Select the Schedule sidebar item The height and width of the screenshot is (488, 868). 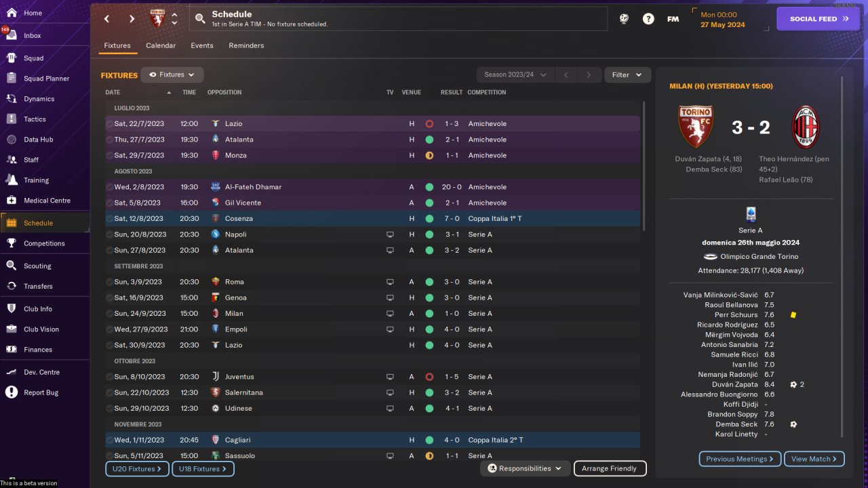coord(45,223)
